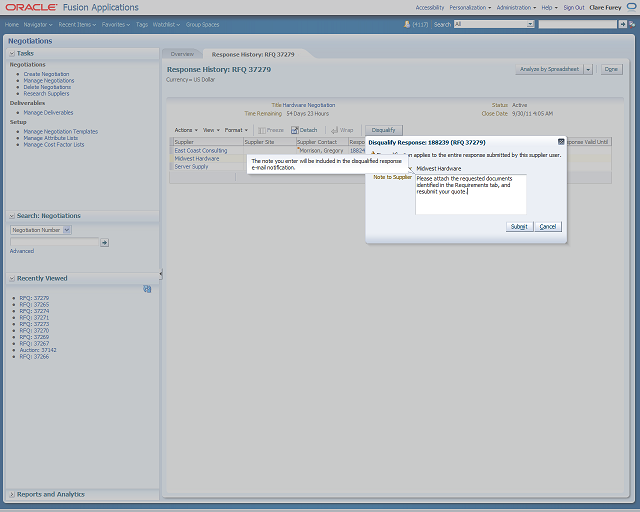Open recently viewed Auction: 37142
640x512 pixels.
(x=38, y=350)
